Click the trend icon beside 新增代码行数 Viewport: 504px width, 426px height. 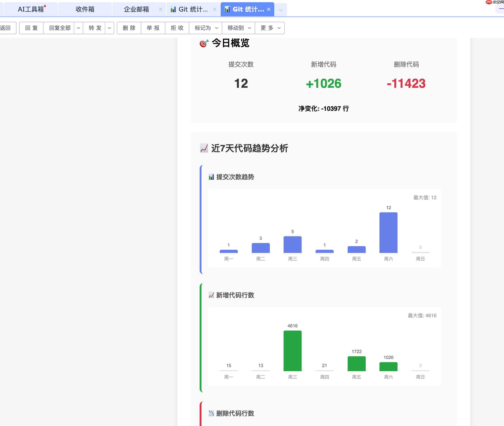211,295
